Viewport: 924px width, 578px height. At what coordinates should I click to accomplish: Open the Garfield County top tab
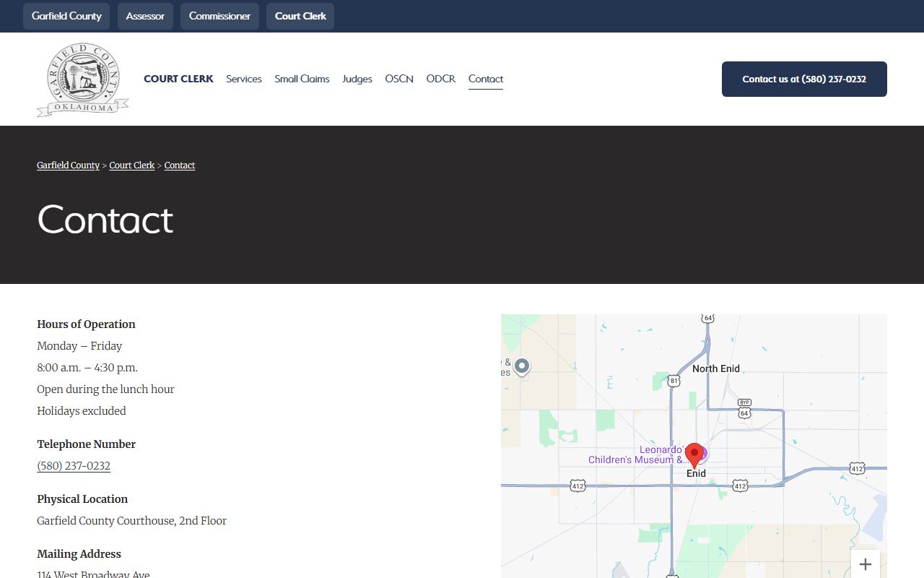coord(66,16)
